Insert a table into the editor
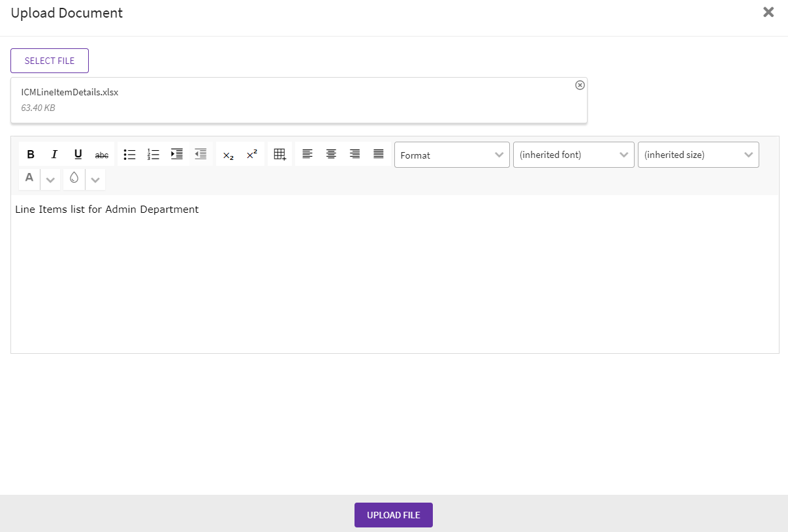Screen dimensions: 788x532 [279, 155]
